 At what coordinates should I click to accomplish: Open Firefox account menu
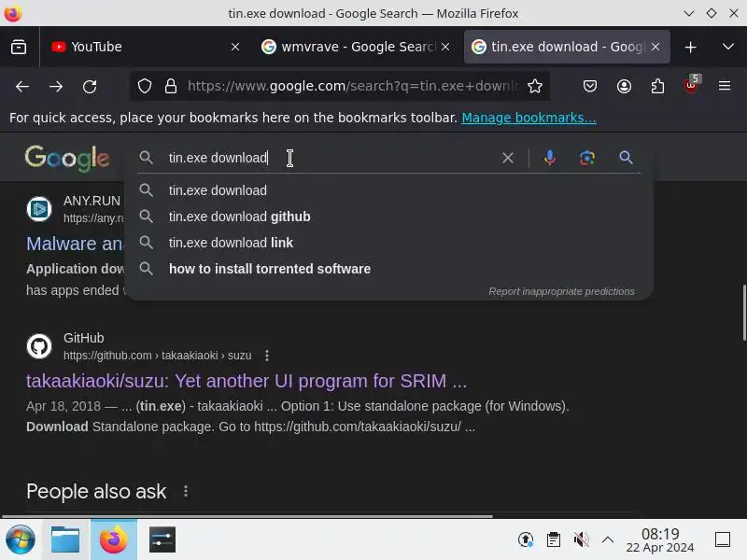624,86
